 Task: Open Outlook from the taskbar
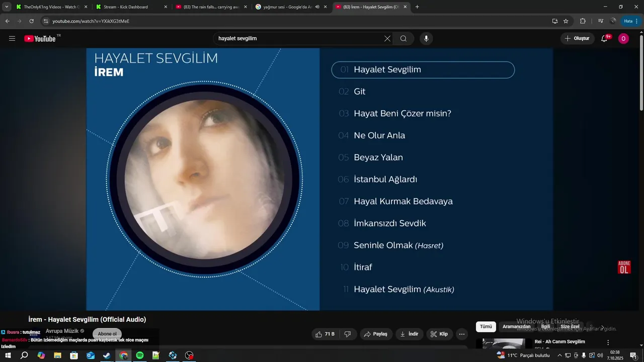pyautogui.click(x=91, y=355)
